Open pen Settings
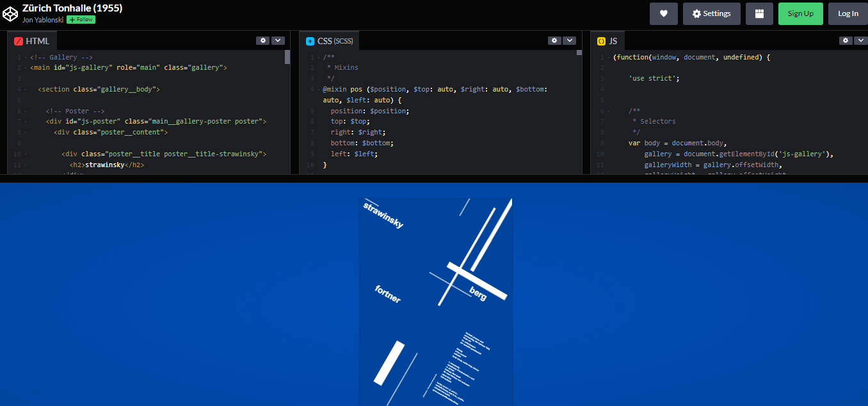Viewport: 868px width, 406px height. (711, 13)
